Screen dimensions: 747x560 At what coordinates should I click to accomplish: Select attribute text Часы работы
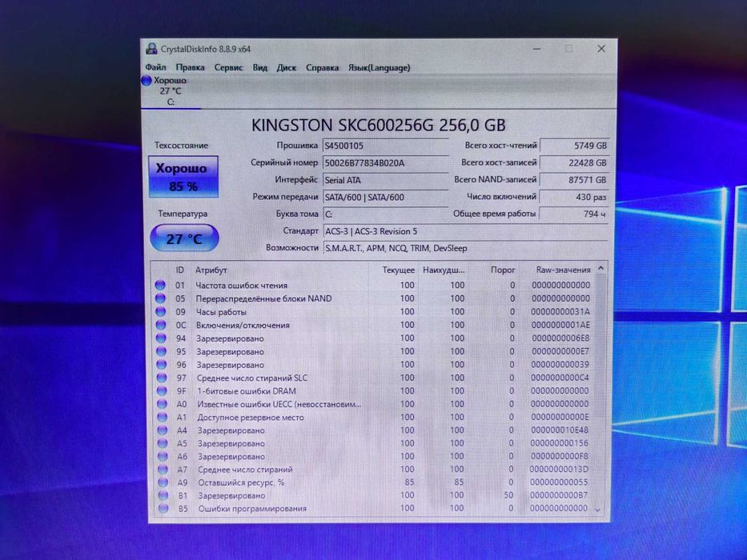[x=221, y=312]
